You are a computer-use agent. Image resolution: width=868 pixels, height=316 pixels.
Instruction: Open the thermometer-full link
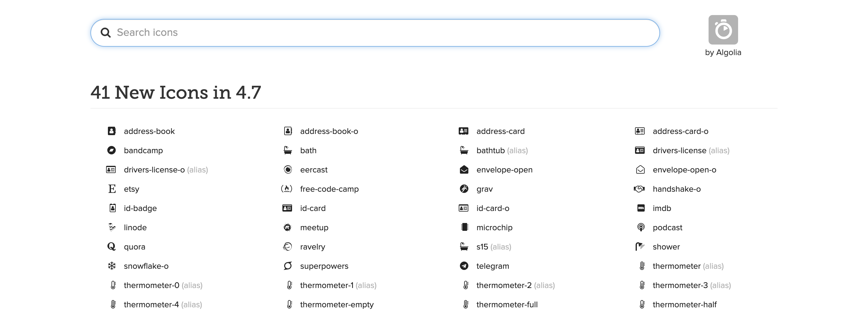click(x=507, y=305)
